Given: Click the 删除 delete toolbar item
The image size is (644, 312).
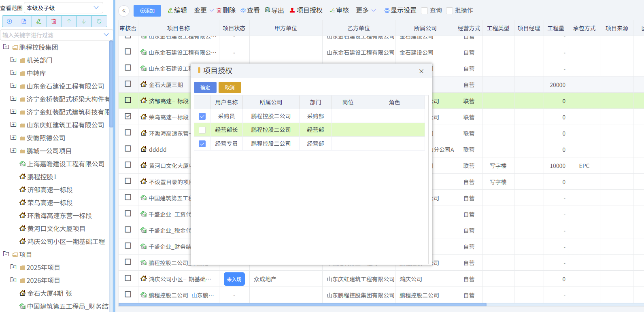Looking at the screenshot, I should [226, 11].
